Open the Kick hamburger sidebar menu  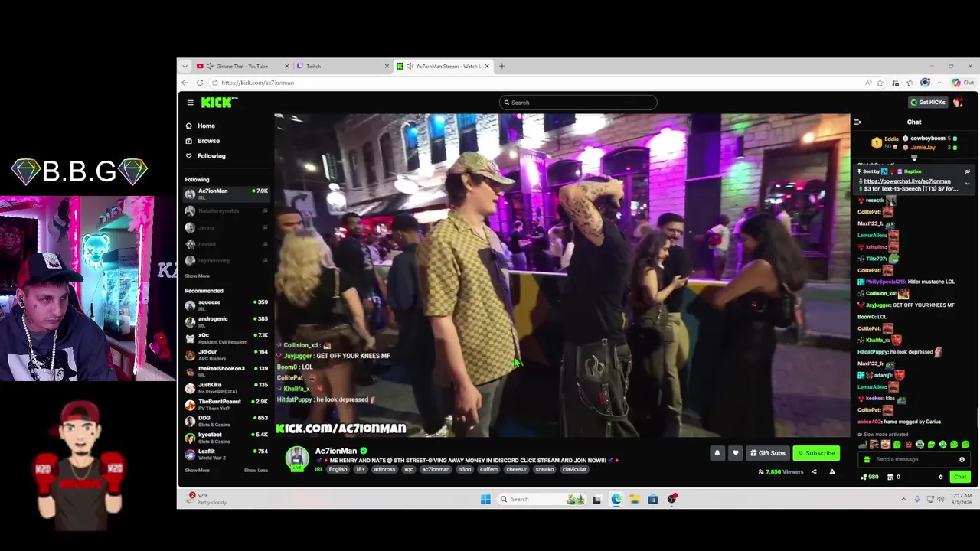190,103
